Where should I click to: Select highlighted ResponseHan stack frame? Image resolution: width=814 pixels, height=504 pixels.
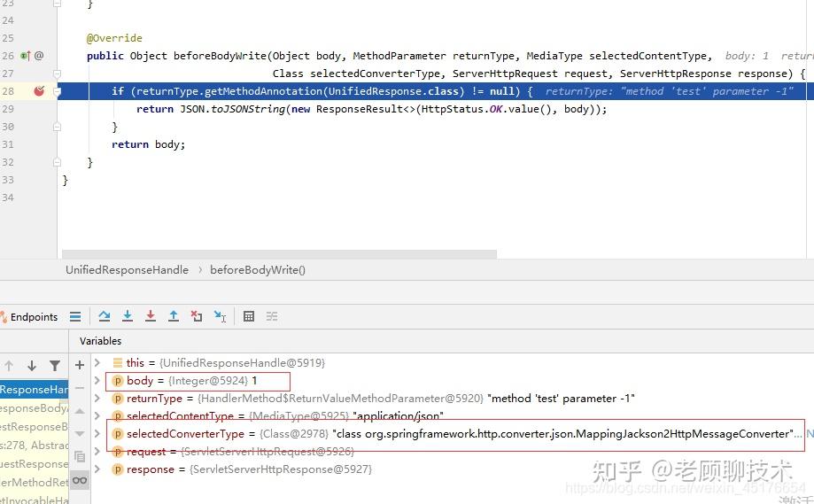(34, 389)
